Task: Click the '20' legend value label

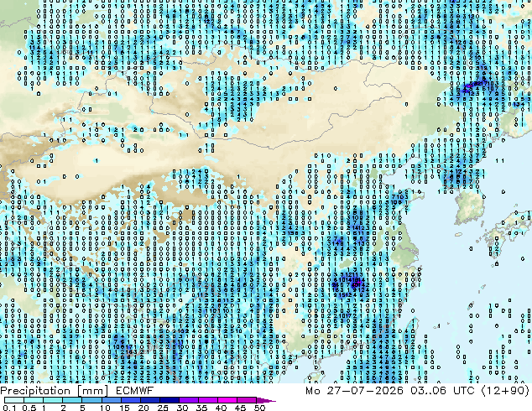Action: (143, 408)
